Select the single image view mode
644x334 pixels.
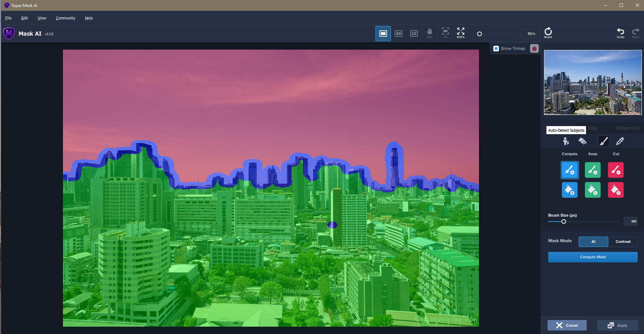click(383, 34)
